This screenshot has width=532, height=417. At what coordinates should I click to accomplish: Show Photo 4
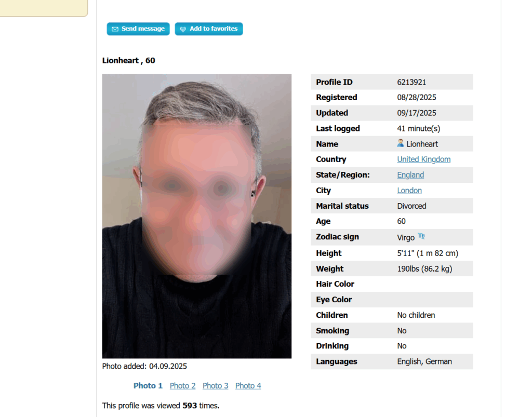coord(248,385)
